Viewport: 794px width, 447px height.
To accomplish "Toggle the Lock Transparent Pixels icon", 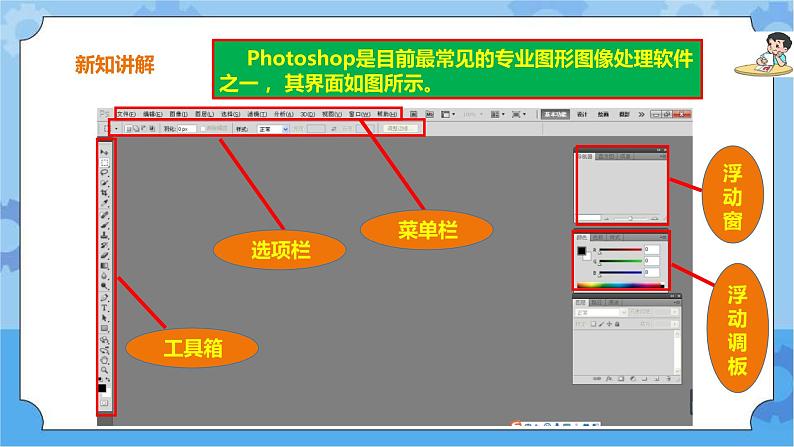I will 593,324.
